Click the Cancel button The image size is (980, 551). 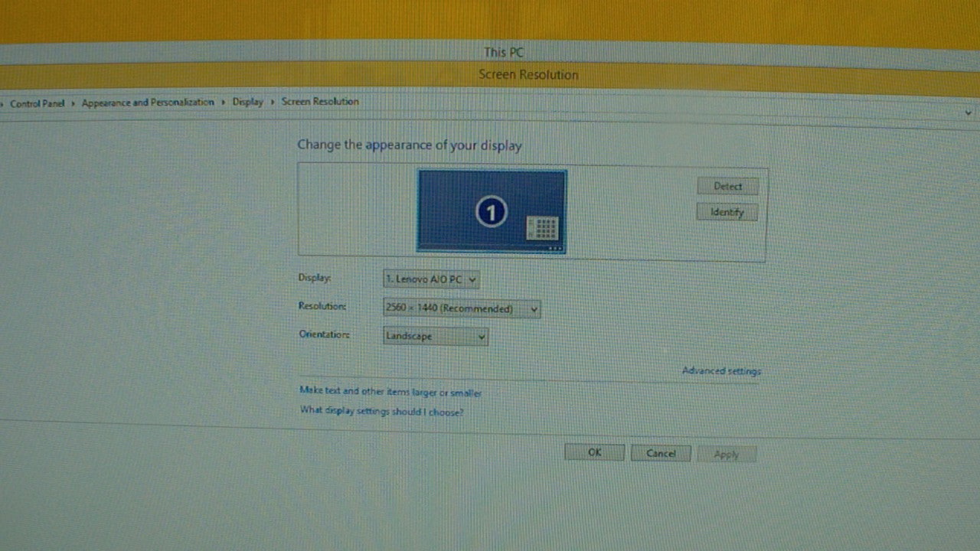pos(660,453)
